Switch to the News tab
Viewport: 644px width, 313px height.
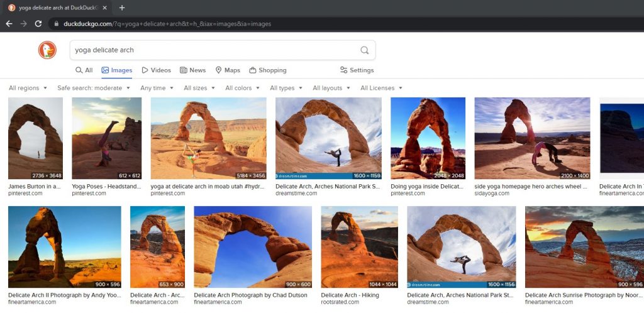(x=192, y=70)
